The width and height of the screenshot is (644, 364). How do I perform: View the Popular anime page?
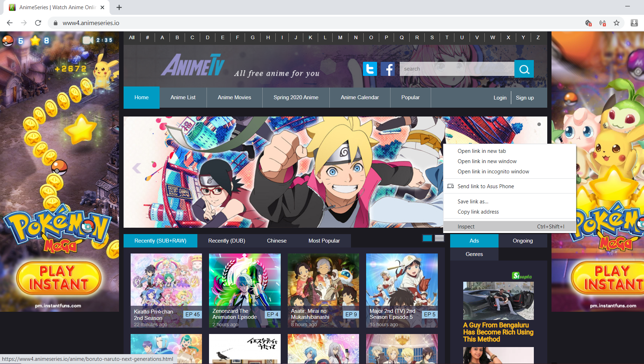click(411, 97)
